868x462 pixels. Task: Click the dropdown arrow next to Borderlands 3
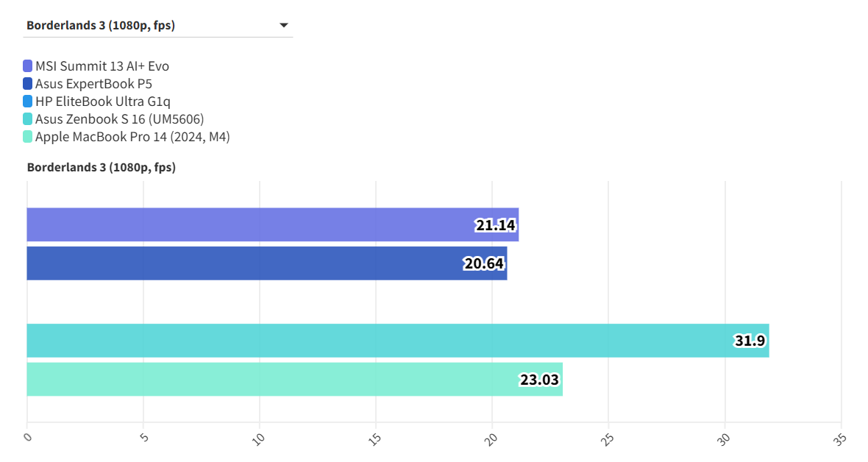tap(284, 26)
